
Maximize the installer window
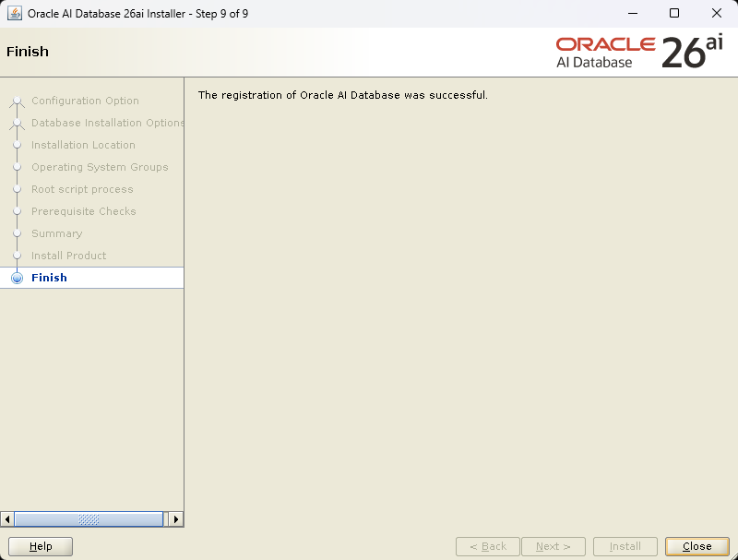coord(674,13)
